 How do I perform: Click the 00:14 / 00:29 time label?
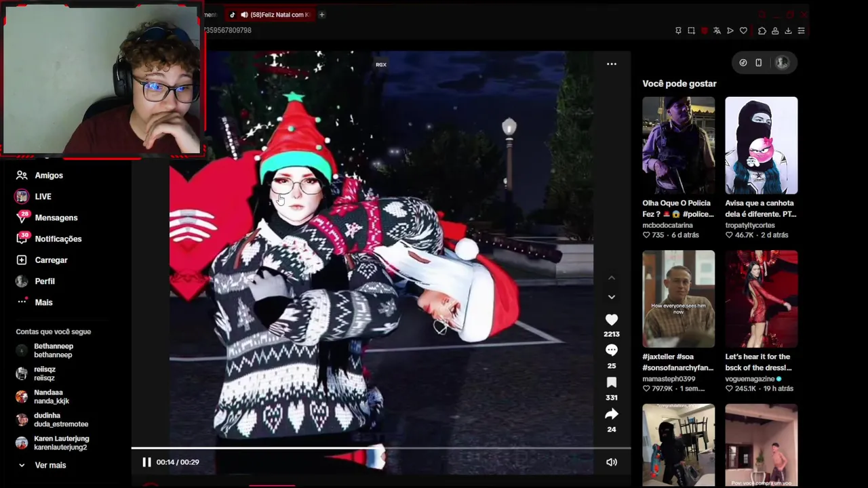click(x=178, y=462)
